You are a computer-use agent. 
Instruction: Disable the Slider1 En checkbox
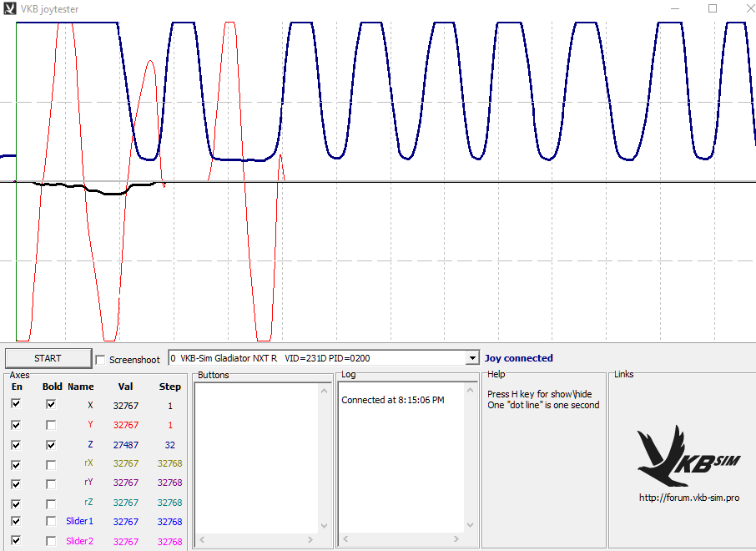16,521
